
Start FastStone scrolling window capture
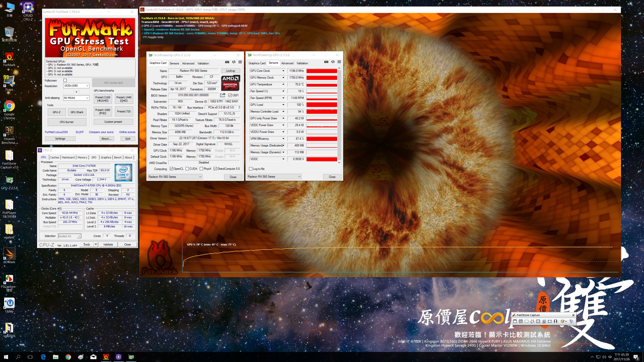[x=544, y=321]
